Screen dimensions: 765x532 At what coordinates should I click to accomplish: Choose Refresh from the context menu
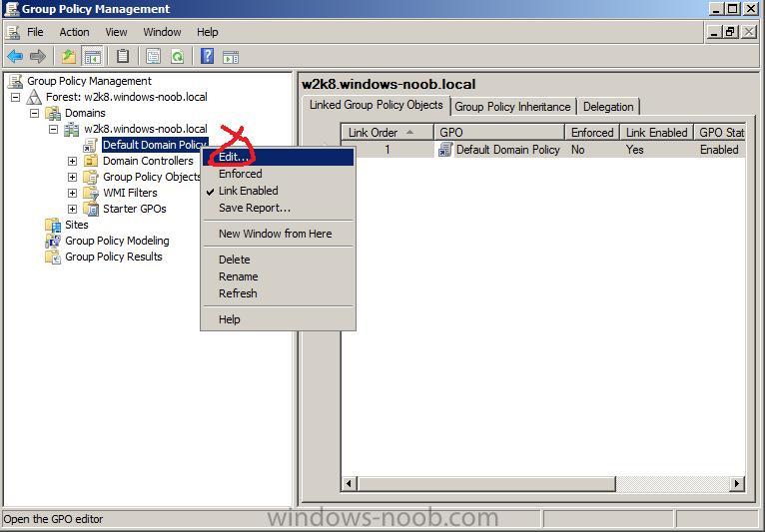click(278, 293)
